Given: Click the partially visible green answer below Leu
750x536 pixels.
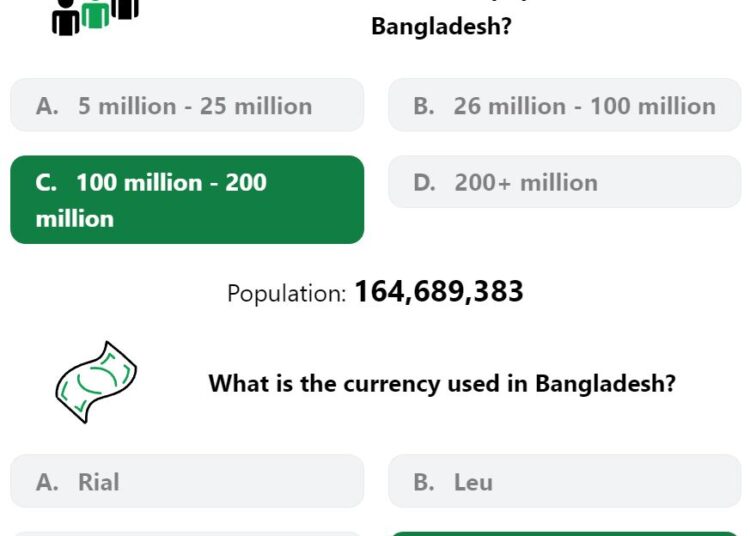Looking at the screenshot, I should (x=565, y=534).
